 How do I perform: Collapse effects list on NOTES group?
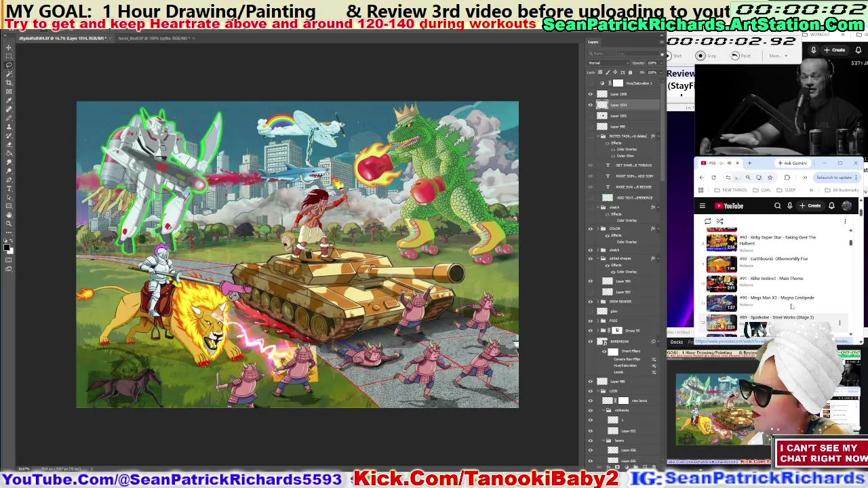[x=658, y=136]
